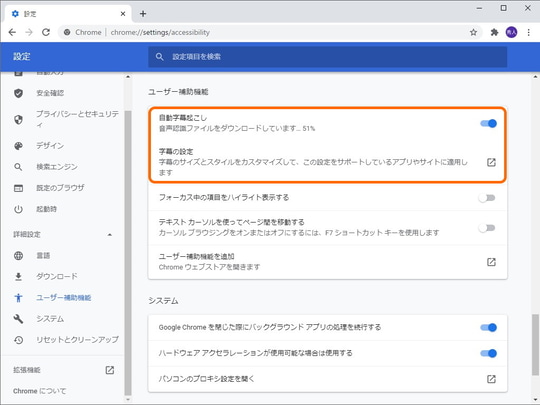Click privacy shield icon in sidebar
540x405 pixels.
click(19, 119)
